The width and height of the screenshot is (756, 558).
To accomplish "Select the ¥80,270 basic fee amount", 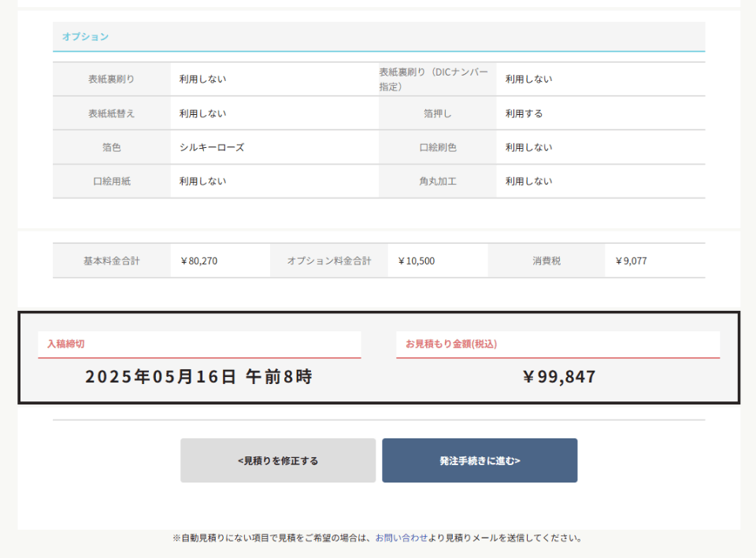I will pyautogui.click(x=198, y=261).
